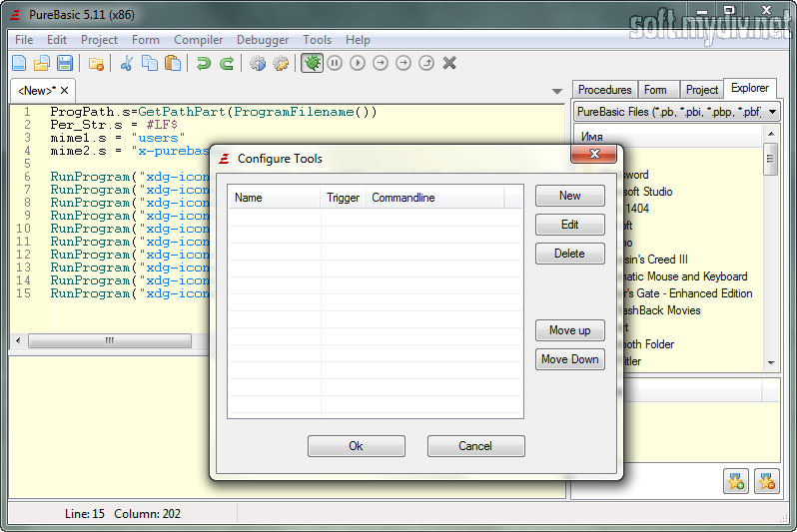The height and width of the screenshot is (532, 797).
Task: Switch to the Project panel tab
Action: pos(702,90)
